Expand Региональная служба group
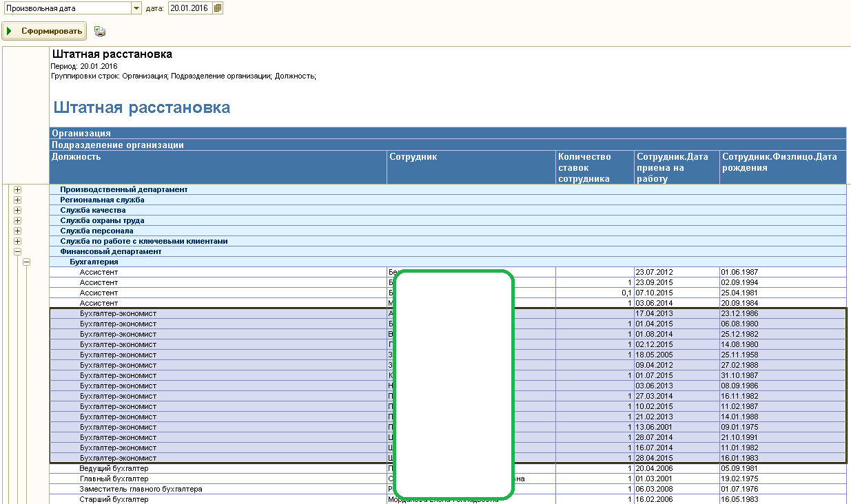Viewport: 851px width, 504px height. coord(18,200)
